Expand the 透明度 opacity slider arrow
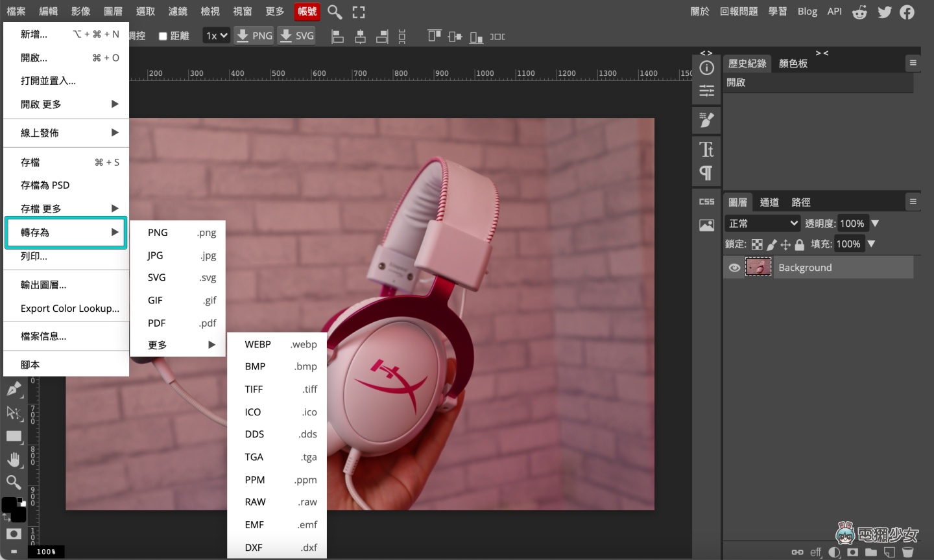 (x=875, y=224)
